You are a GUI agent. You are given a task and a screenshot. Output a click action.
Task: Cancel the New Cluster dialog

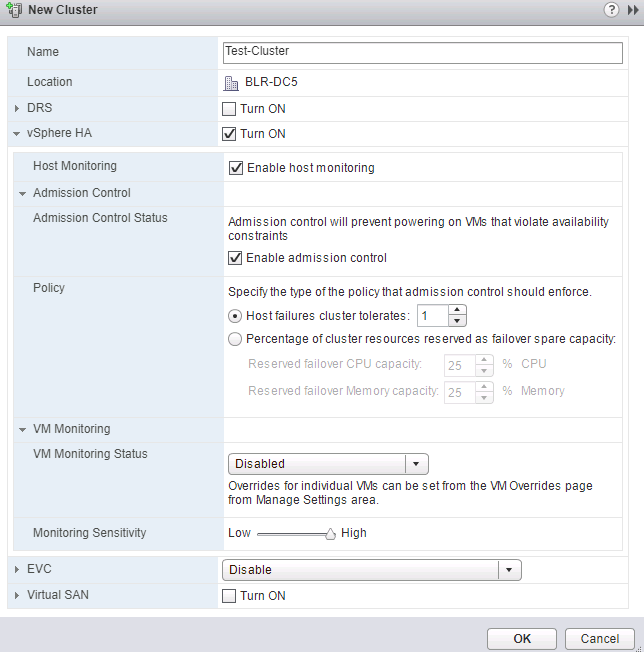coord(600,638)
